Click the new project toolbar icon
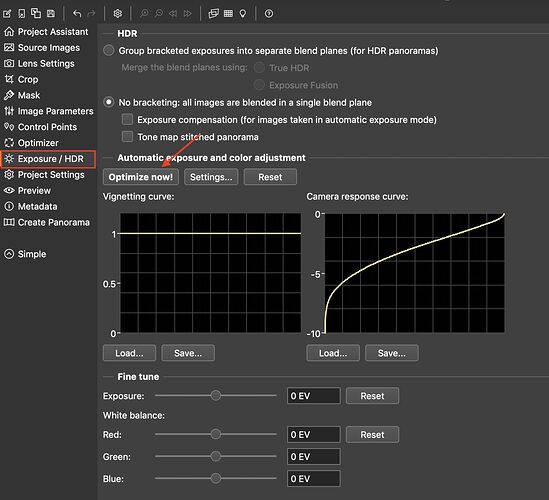The image size is (549, 500). click(7, 14)
